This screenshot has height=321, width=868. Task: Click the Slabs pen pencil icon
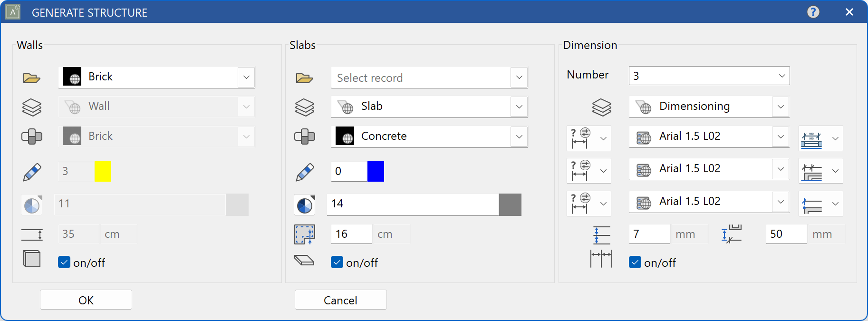[304, 172]
